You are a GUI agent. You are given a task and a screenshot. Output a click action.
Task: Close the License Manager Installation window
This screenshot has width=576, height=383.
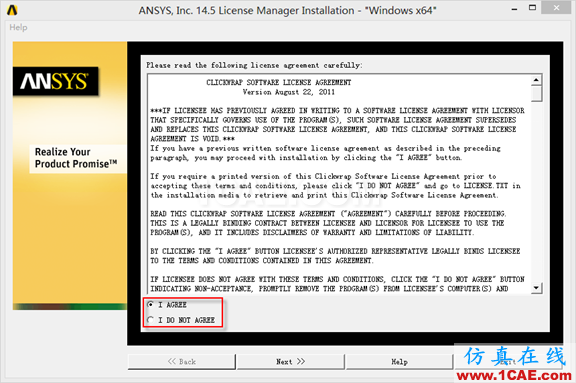[x=556, y=8]
